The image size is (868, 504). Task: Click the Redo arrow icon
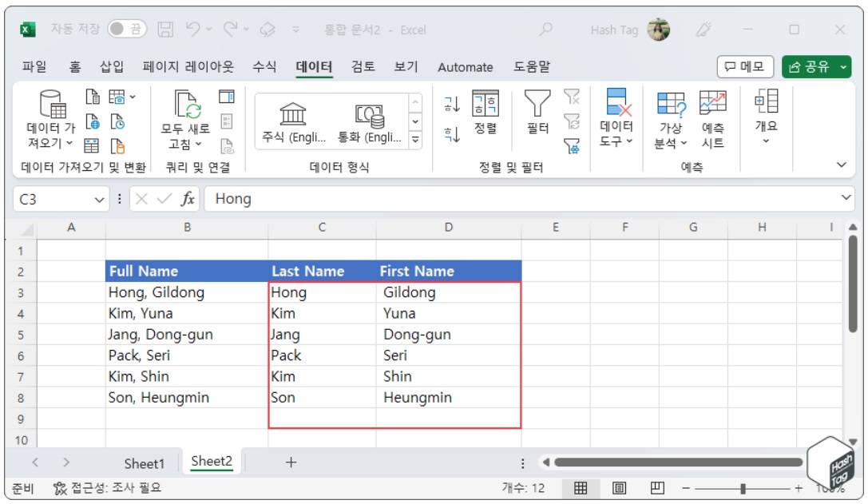(231, 29)
